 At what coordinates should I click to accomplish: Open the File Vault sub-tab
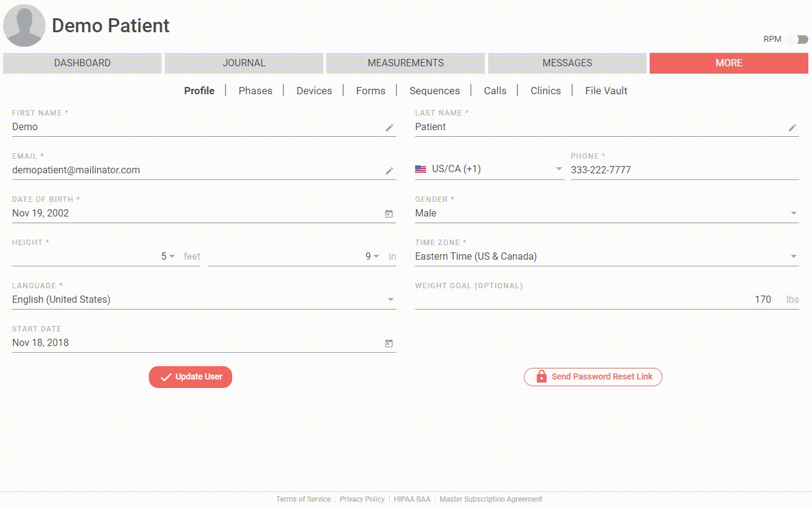(606, 91)
